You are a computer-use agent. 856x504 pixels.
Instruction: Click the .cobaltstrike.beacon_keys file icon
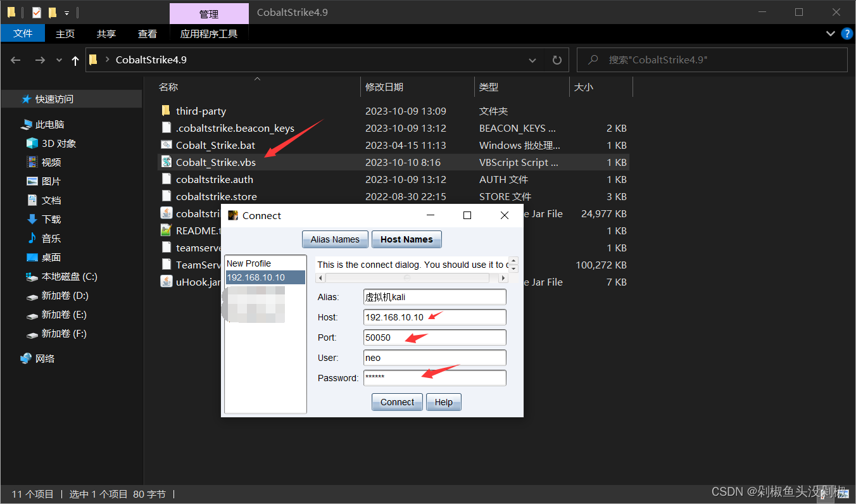pos(166,128)
